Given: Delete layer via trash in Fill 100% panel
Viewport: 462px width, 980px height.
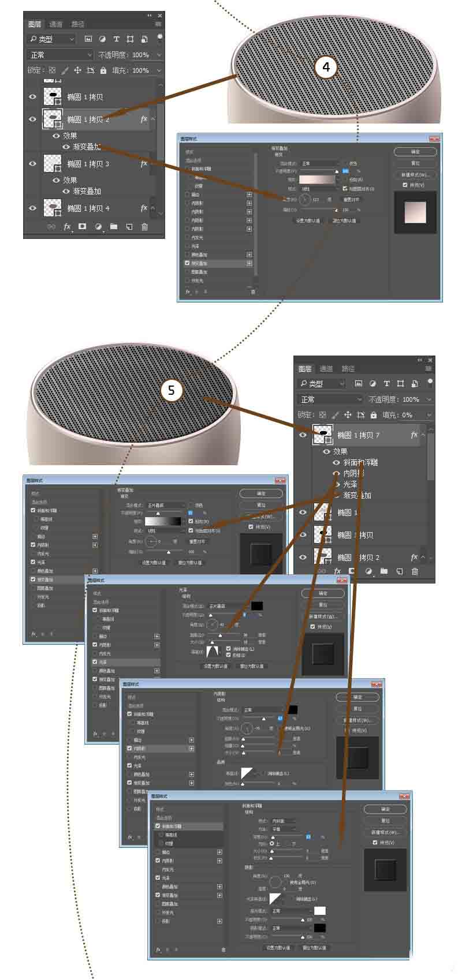Looking at the screenshot, I should [144, 227].
